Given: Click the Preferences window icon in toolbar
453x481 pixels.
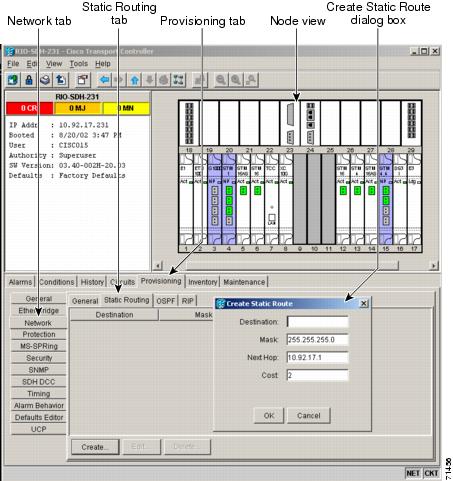Looking at the screenshot, I should [x=82, y=80].
